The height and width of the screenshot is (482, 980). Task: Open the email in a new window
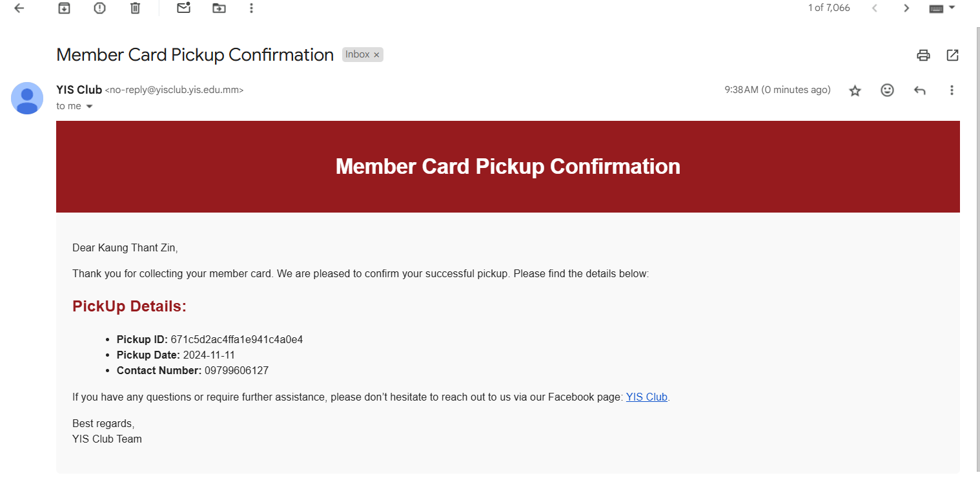tap(952, 56)
